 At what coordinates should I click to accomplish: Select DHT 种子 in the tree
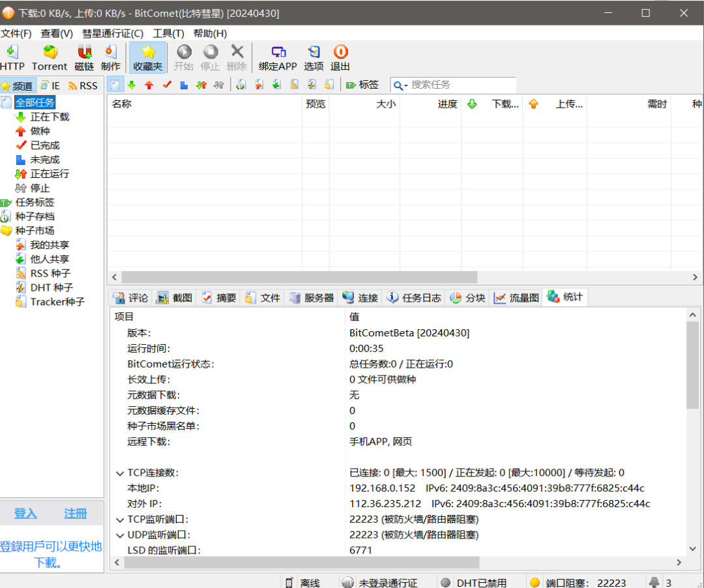pyautogui.click(x=51, y=287)
